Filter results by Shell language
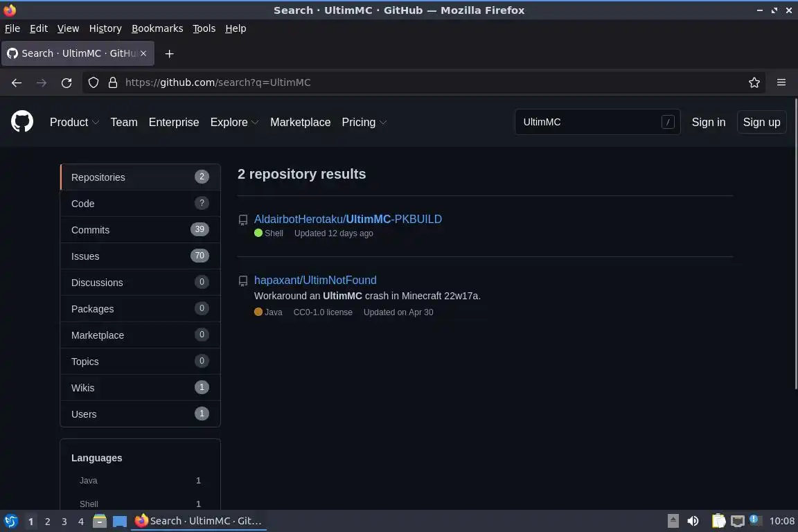The image size is (798, 532). point(140,504)
